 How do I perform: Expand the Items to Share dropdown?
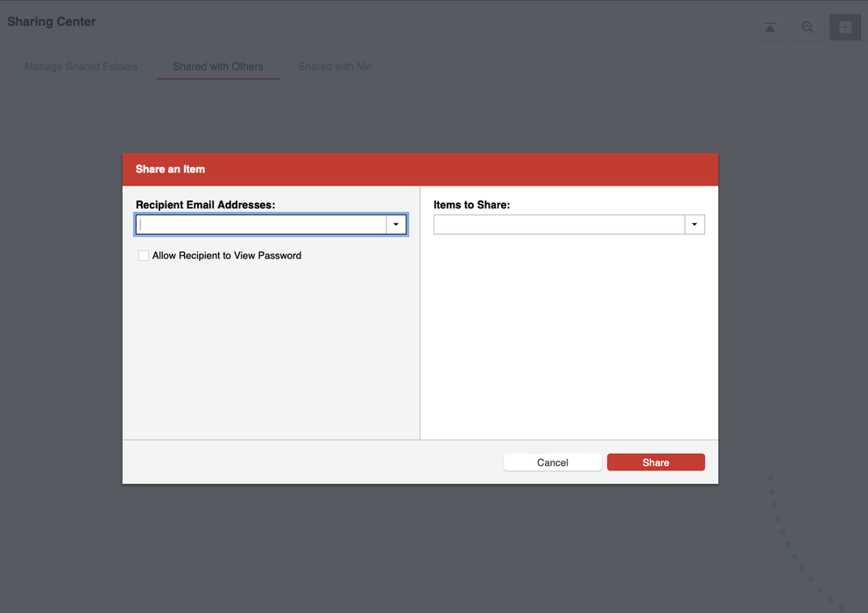click(694, 223)
